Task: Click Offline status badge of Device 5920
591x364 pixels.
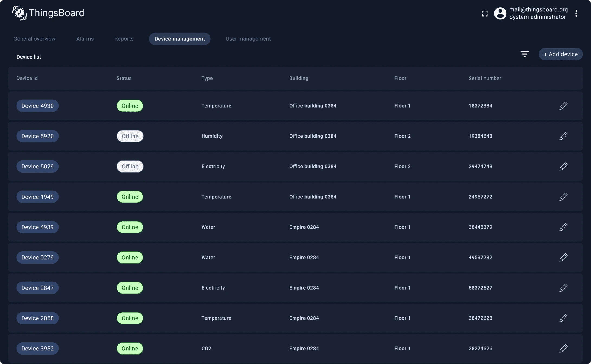Action: pyautogui.click(x=130, y=136)
